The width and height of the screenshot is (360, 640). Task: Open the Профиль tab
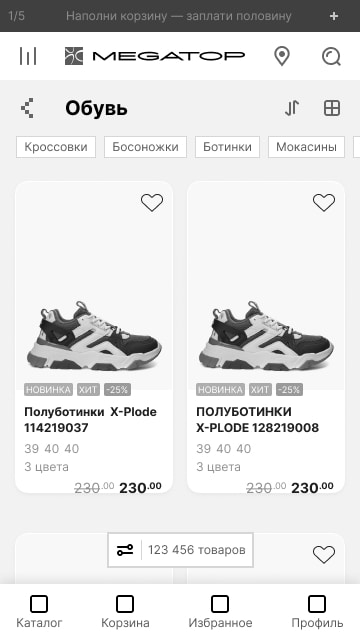[317, 611]
